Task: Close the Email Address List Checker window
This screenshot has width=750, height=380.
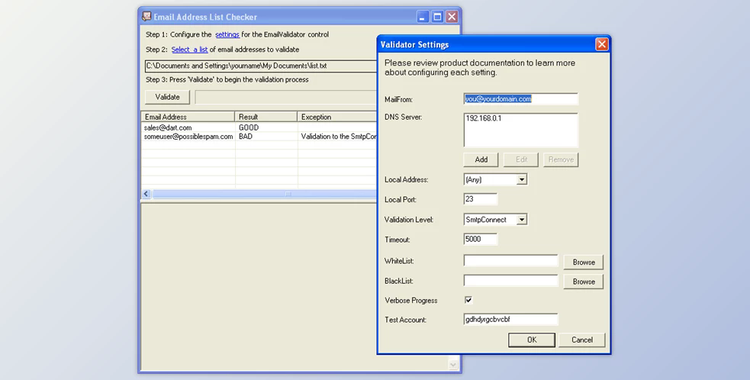Action: (452, 17)
